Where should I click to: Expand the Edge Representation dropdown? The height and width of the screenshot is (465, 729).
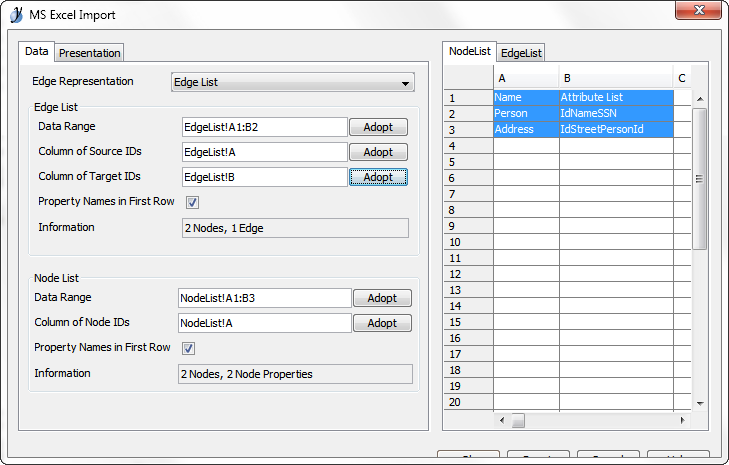(x=292, y=83)
